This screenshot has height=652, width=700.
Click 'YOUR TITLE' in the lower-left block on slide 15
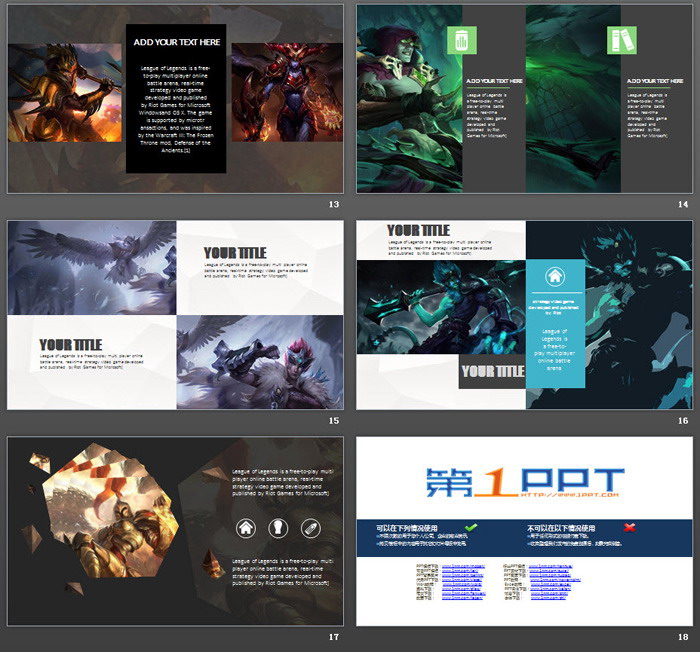pyautogui.click(x=71, y=345)
